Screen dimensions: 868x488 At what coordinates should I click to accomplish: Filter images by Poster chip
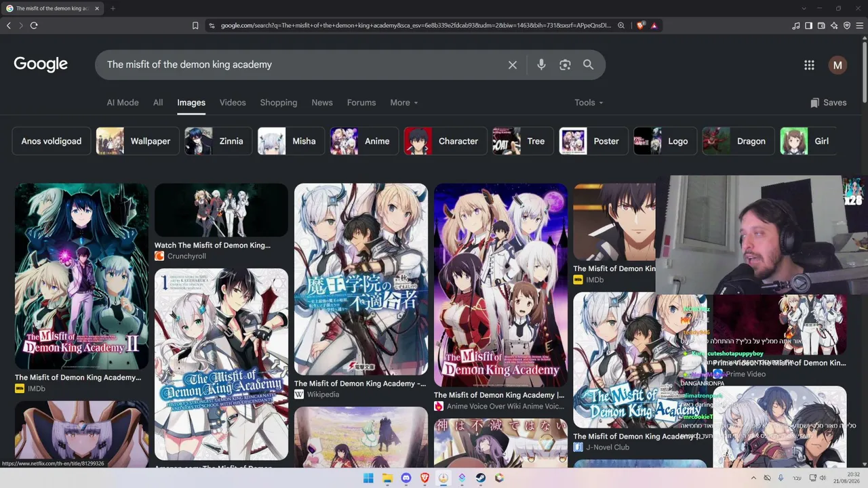593,141
